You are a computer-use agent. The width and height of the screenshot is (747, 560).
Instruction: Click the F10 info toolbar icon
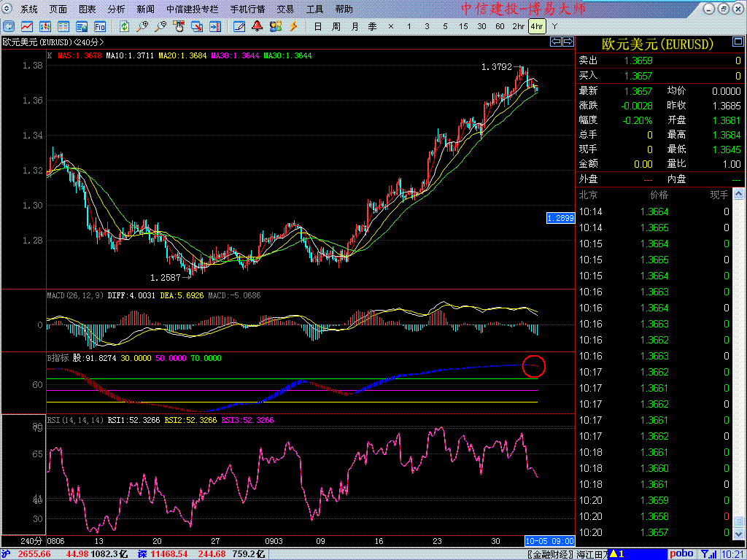(x=100, y=27)
